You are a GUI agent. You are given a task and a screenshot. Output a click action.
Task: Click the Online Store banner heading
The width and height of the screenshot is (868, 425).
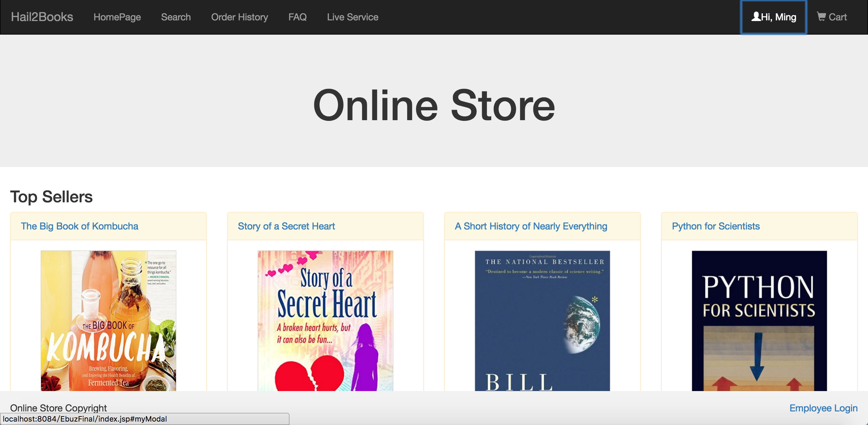pyautogui.click(x=434, y=105)
